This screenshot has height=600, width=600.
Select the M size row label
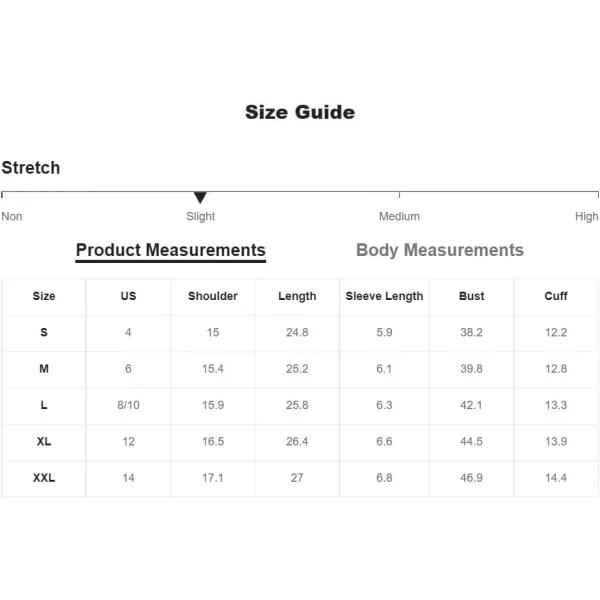[44, 369]
